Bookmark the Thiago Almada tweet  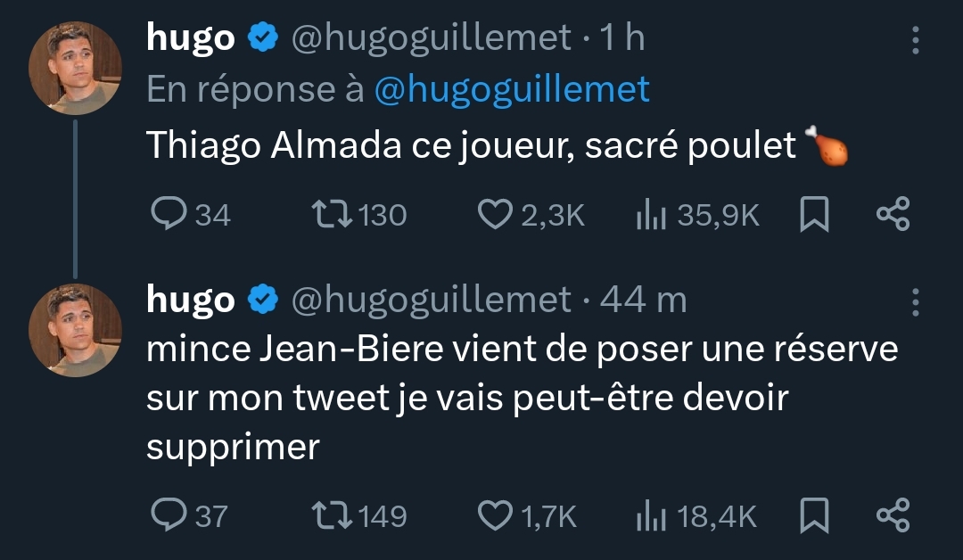[814, 214]
